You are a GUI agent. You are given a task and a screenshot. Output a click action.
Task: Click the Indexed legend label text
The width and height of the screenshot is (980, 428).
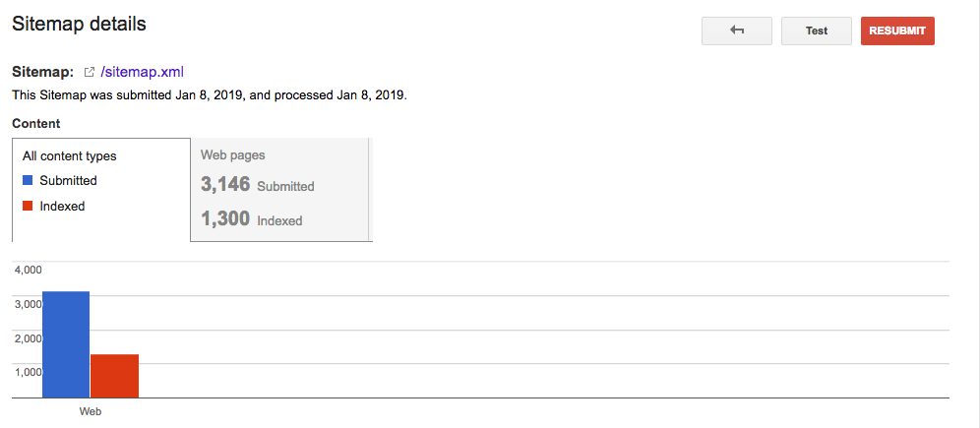(x=62, y=206)
